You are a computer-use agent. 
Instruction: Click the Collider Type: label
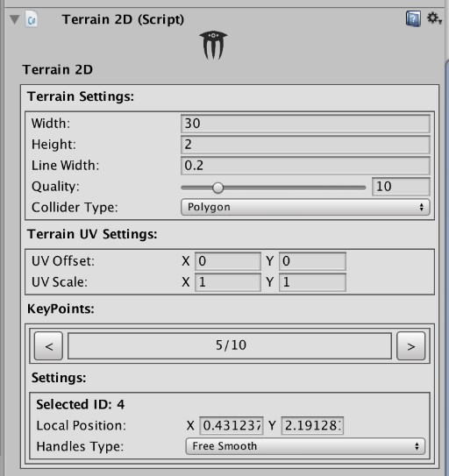pyautogui.click(x=75, y=208)
